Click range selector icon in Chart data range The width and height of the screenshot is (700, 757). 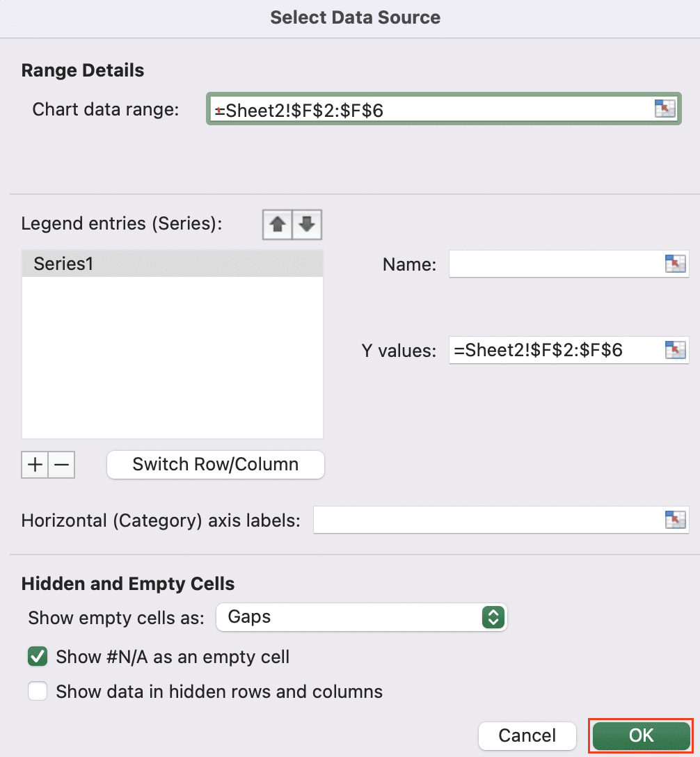pos(665,108)
